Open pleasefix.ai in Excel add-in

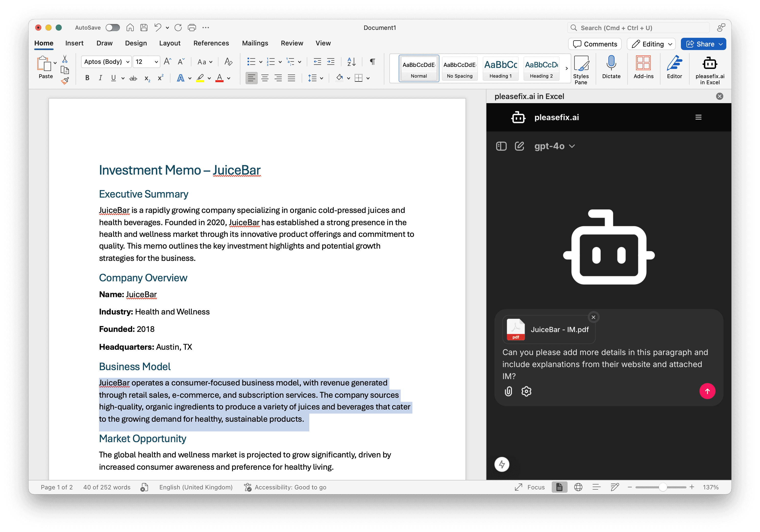click(710, 70)
